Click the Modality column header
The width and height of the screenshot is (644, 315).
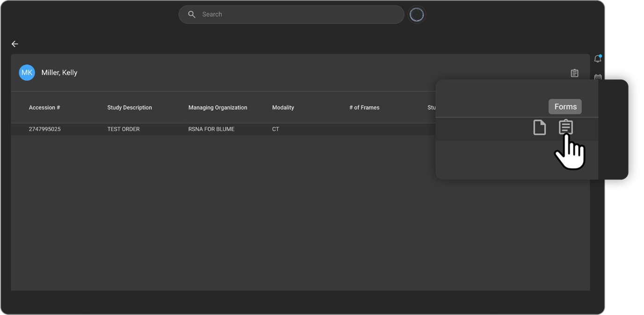pos(283,107)
